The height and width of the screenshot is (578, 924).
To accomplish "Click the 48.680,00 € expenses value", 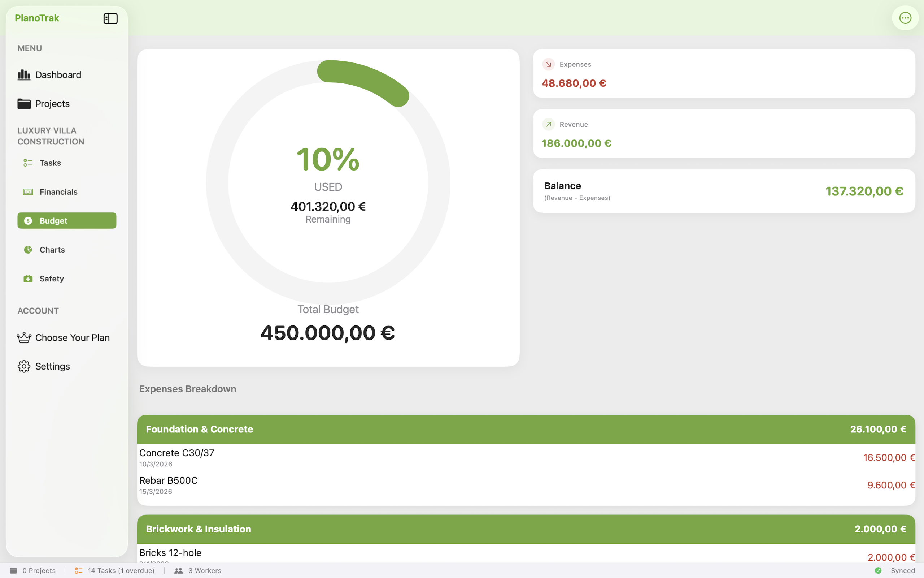I will pos(574,83).
